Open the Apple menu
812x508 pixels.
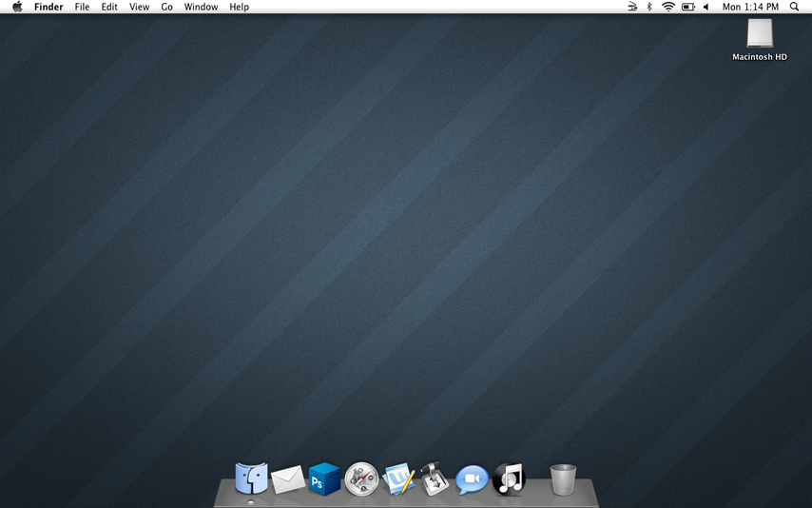click(18, 7)
